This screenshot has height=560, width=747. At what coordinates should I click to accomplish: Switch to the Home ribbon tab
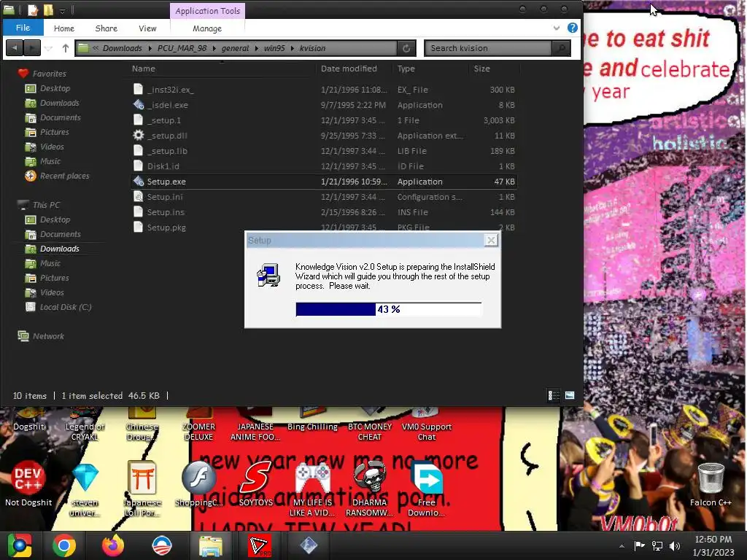pyautogui.click(x=64, y=28)
